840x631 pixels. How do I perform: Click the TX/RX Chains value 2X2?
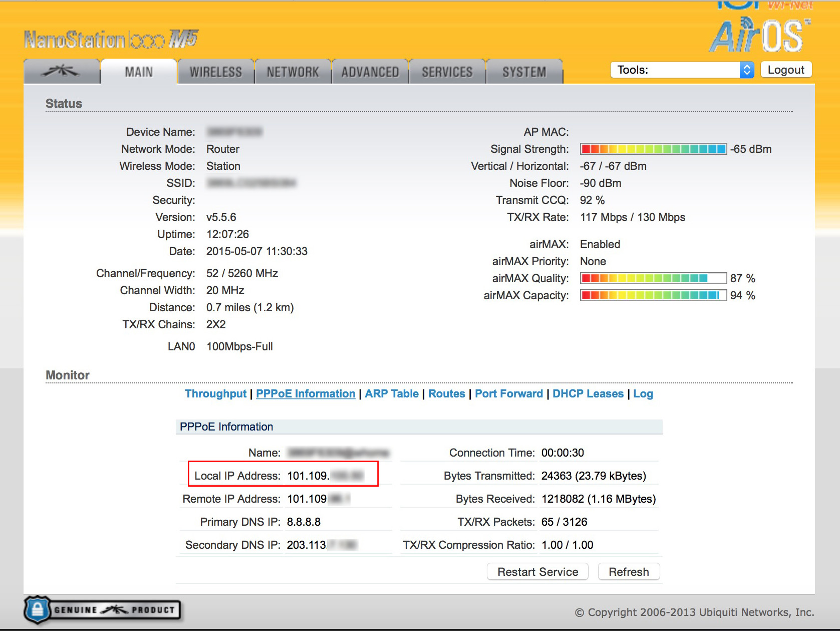[x=216, y=324]
